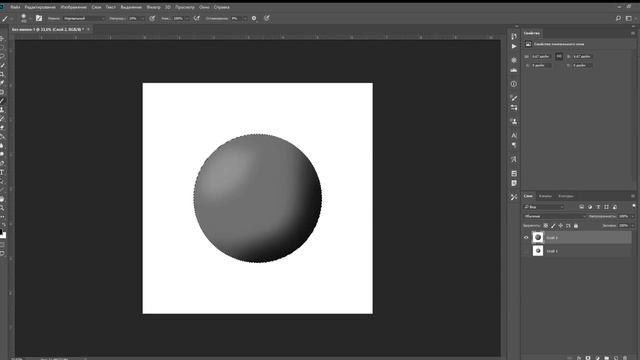
Task: Filter layers by type layers icon
Action: (x=598, y=207)
